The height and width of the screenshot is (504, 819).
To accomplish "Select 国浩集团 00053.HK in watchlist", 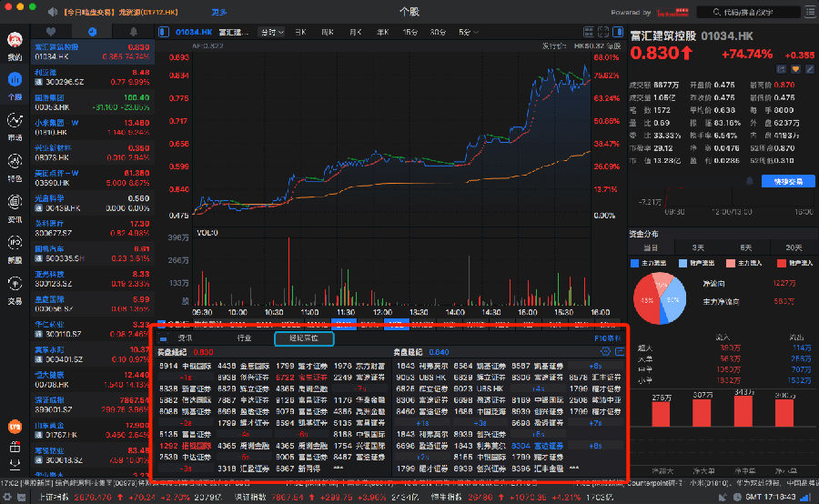I will [x=93, y=103].
